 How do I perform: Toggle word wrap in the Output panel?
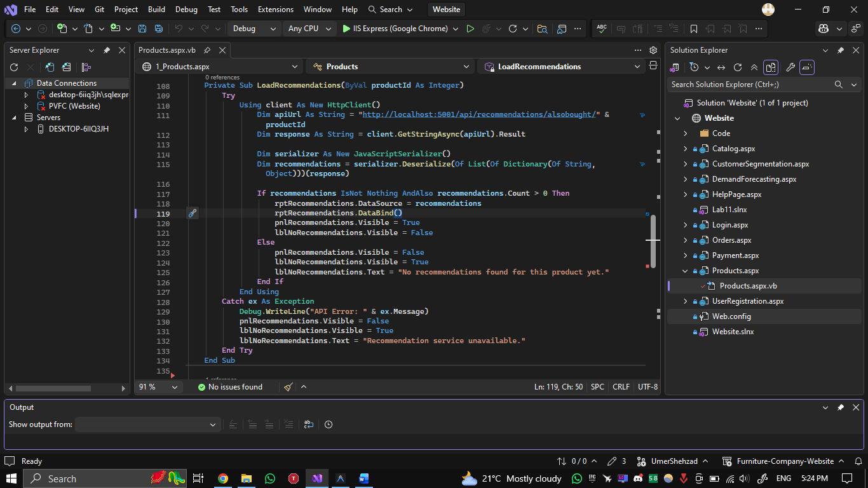308,424
